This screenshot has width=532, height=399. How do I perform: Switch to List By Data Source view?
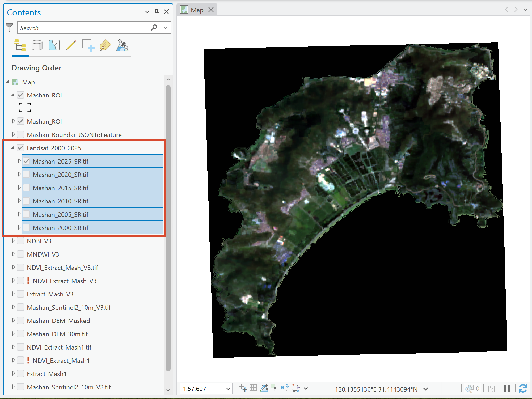coord(37,45)
